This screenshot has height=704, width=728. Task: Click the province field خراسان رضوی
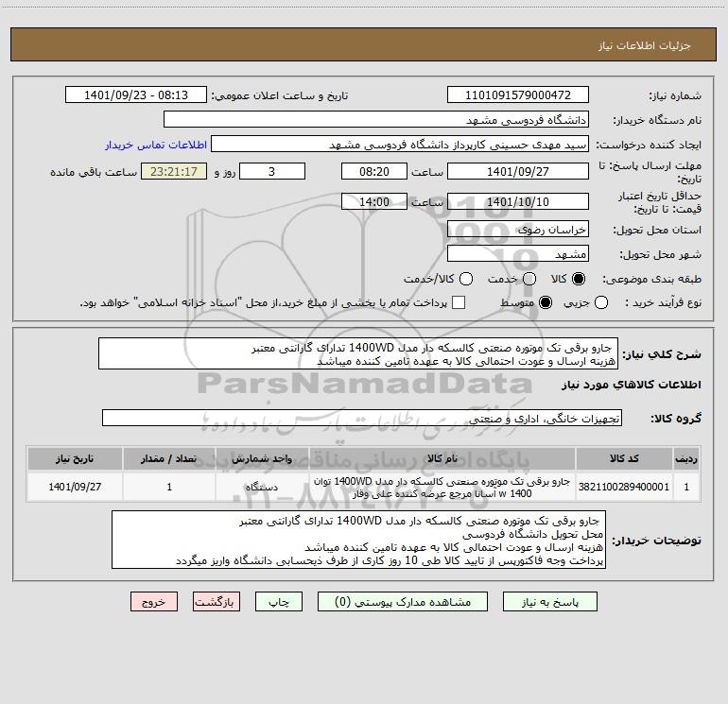tap(518, 230)
